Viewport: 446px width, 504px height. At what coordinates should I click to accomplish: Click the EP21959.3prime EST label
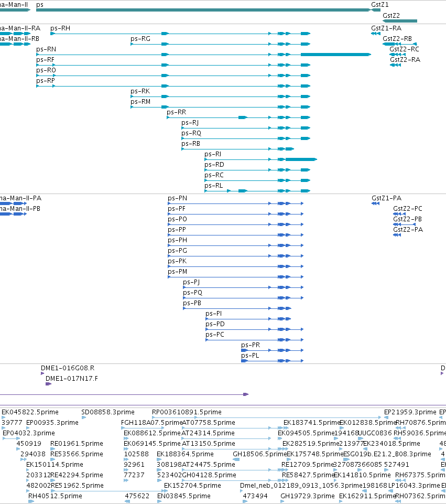click(x=410, y=412)
